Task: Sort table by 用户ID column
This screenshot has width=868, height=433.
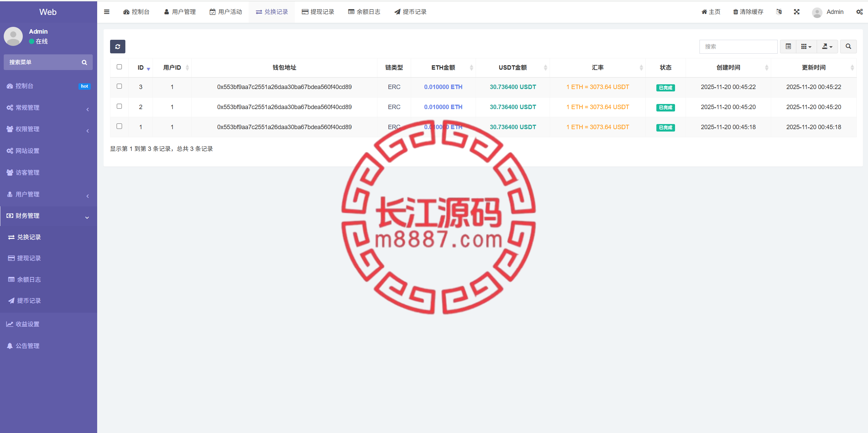Action: point(172,68)
